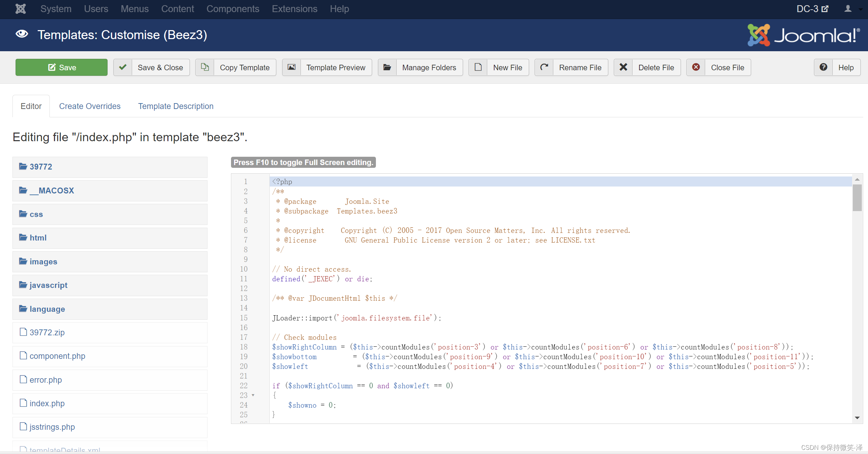This screenshot has height=454, width=868.
Task: Click the Joomla logo icon in top menu
Action: [x=20, y=9]
